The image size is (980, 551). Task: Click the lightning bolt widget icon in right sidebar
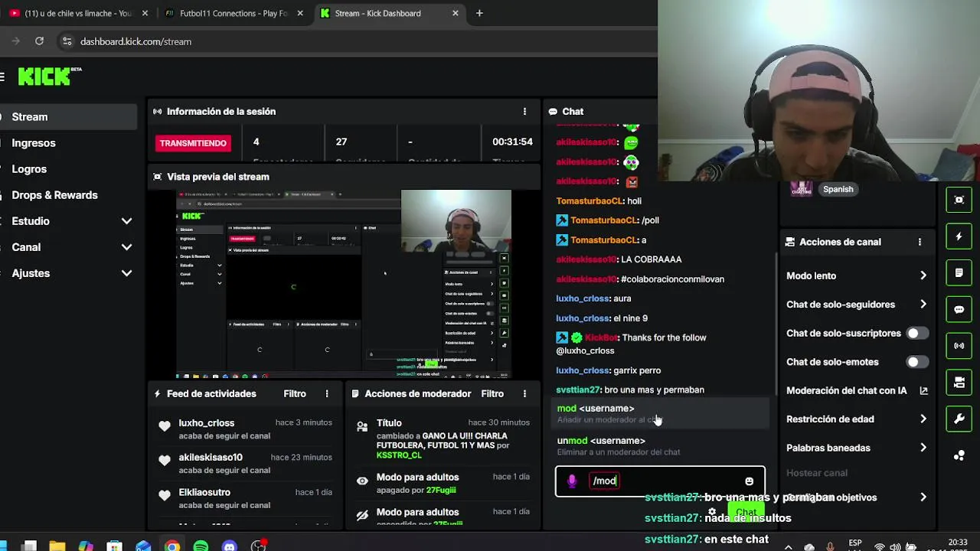tap(959, 236)
